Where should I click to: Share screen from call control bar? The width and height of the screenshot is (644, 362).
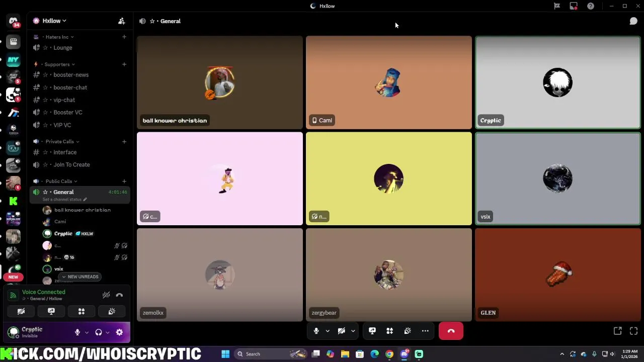coord(372,331)
